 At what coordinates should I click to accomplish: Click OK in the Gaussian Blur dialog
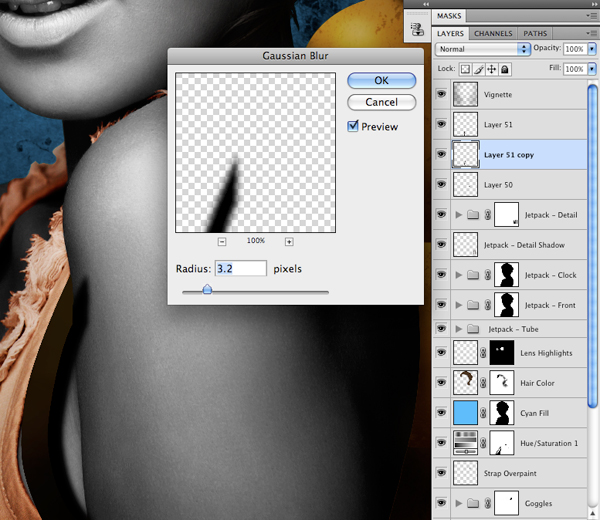click(x=381, y=80)
